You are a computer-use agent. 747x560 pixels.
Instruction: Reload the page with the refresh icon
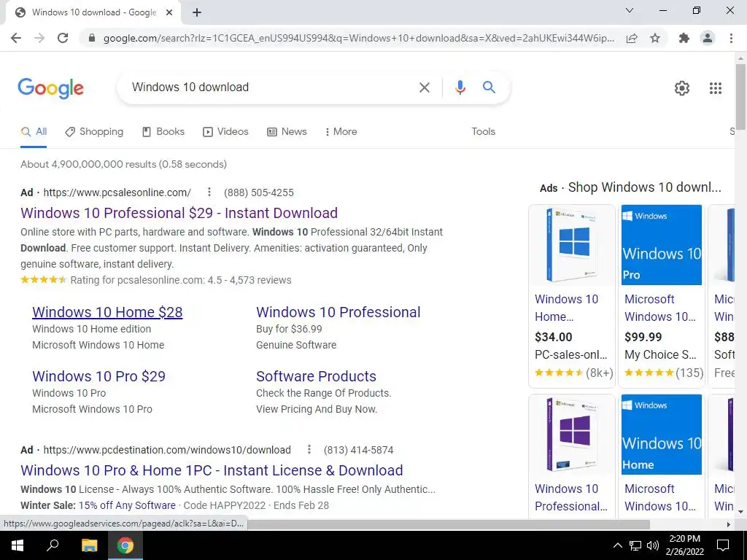tap(63, 38)
